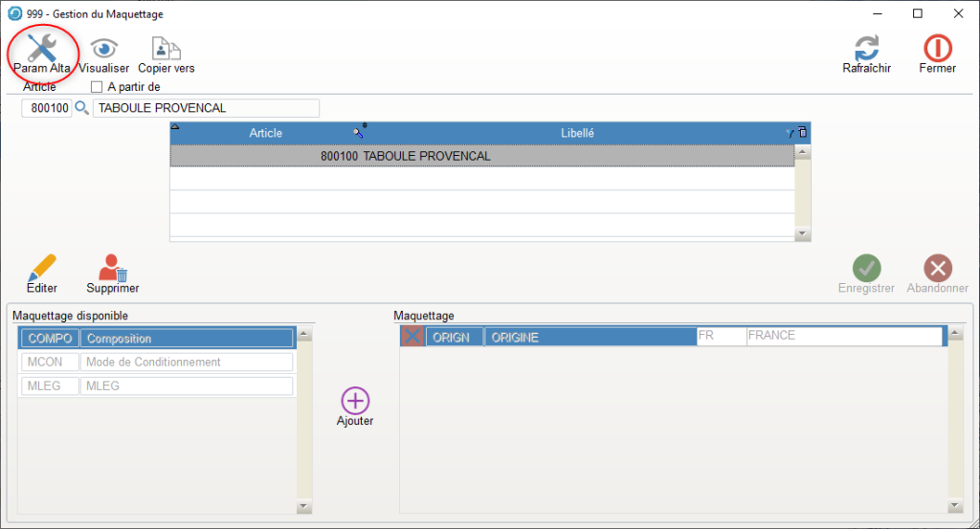Click the Visualiser eye icon
The width and height of the screenshot is (980, 529).
pyautogui.click(x=104, y=52)
